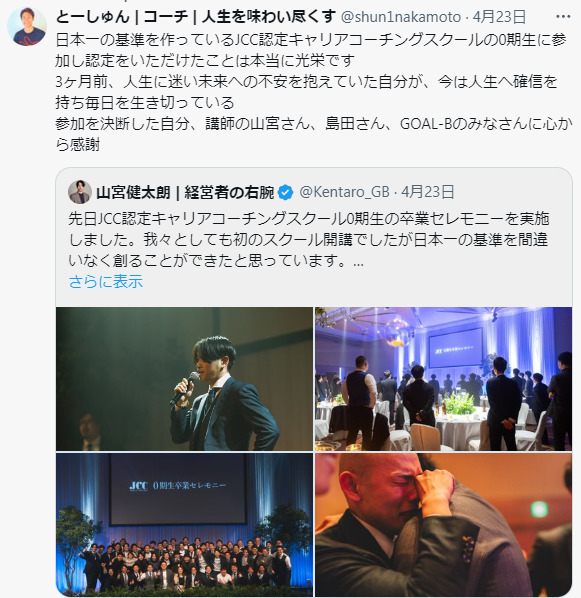Open photo of banquet hall audience

(443, 379)
